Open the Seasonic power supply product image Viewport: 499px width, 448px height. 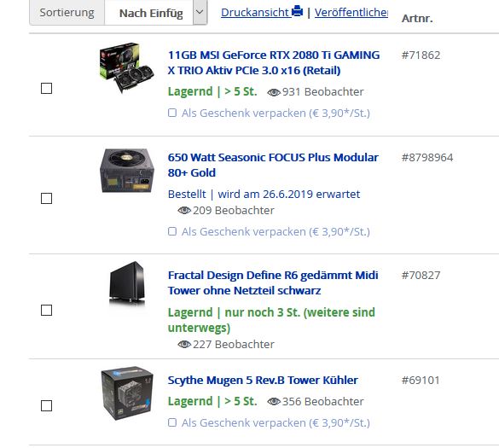(x=126, y=171)
